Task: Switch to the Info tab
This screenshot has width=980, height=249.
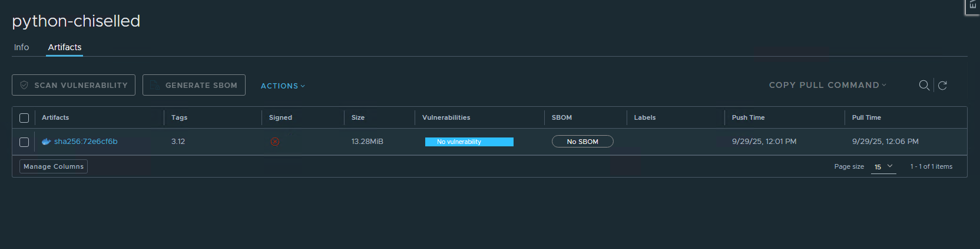Action: (x=21, y=47)
